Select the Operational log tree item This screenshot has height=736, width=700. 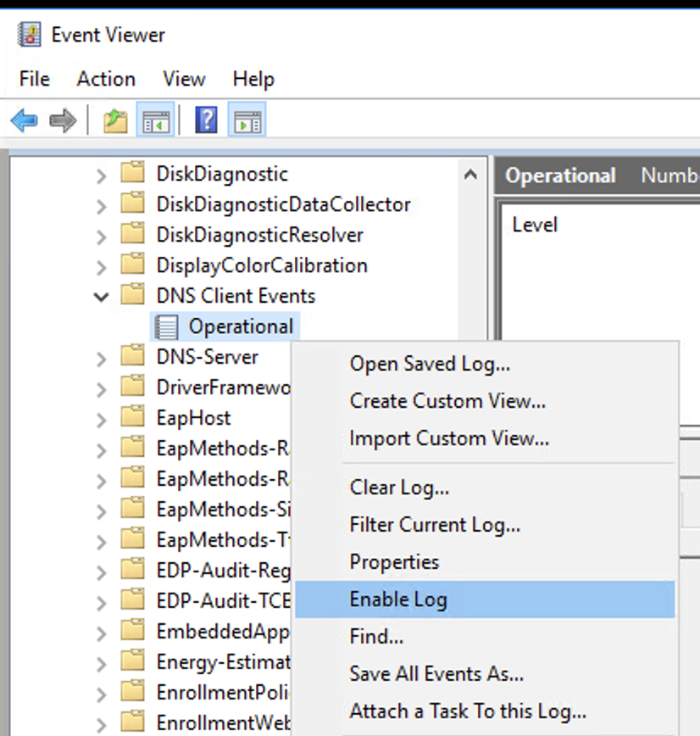coord(241,326)
